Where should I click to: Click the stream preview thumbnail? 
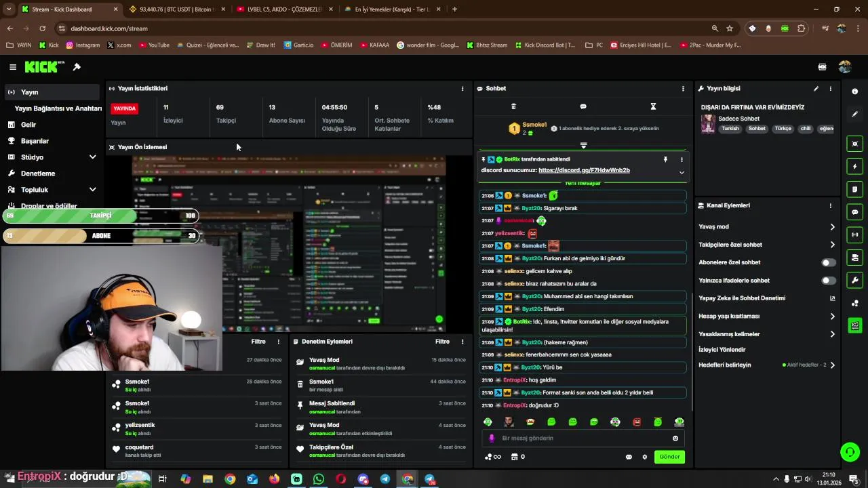(x=288, y=244)
